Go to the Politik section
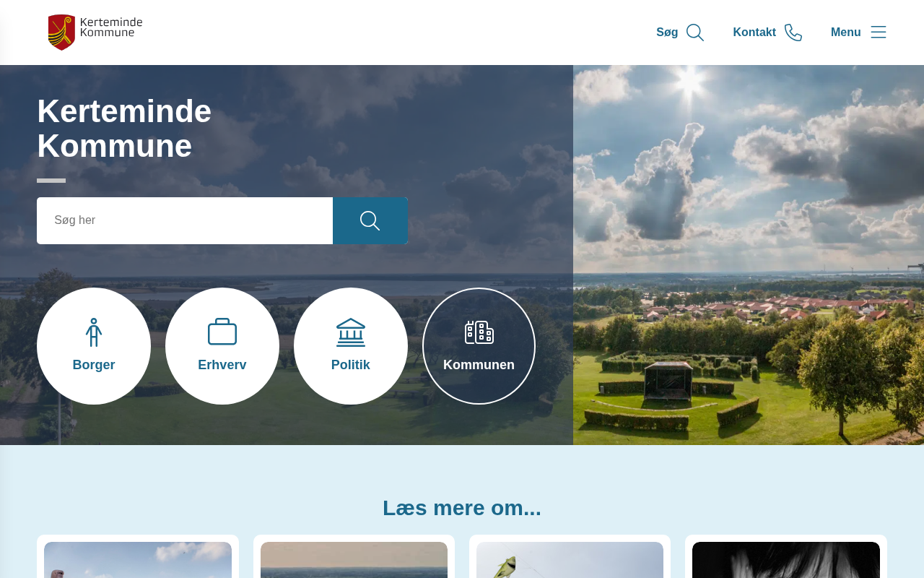This screenshot has width=924, height=578. click(351, 346)
